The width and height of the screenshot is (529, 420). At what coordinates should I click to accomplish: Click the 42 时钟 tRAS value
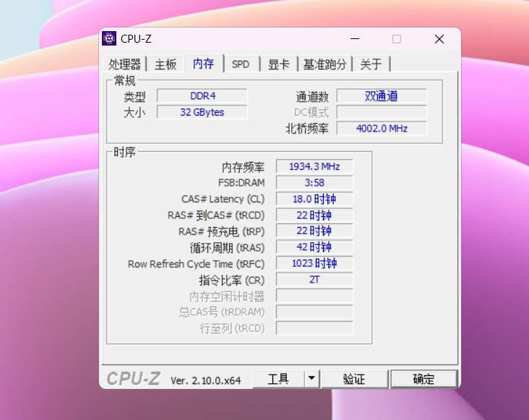[314, 247]
